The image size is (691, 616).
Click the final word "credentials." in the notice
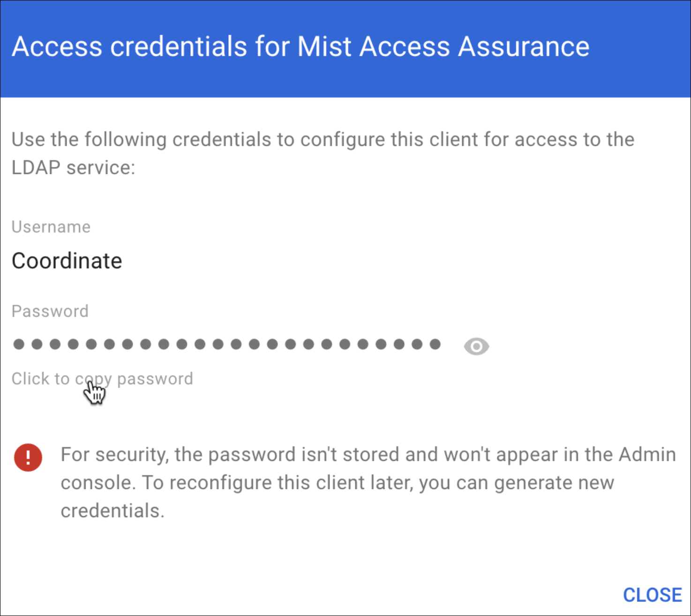[x=113, y=511]
